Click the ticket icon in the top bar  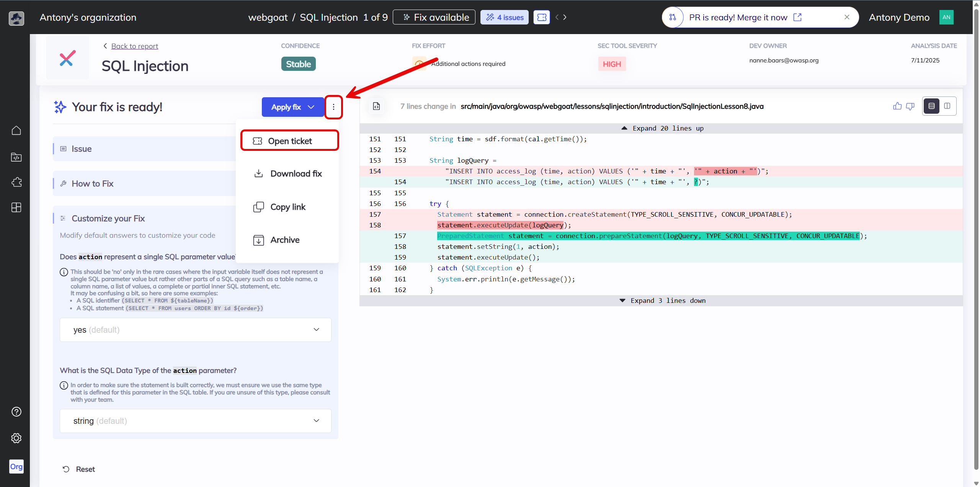pos(542,17)
